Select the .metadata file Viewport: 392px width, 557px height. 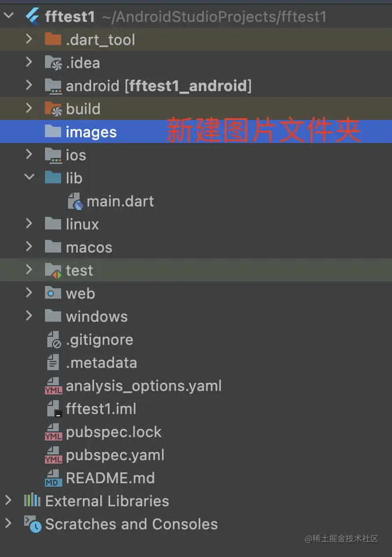click(x=101, y=363)
